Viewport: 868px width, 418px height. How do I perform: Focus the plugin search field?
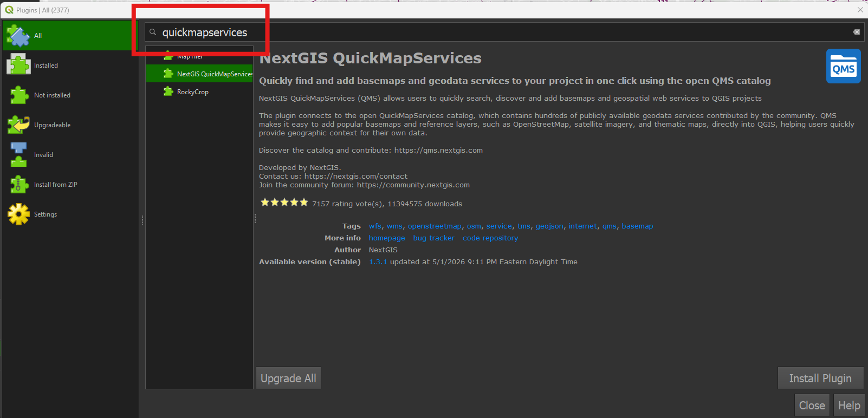pos(504,32)
